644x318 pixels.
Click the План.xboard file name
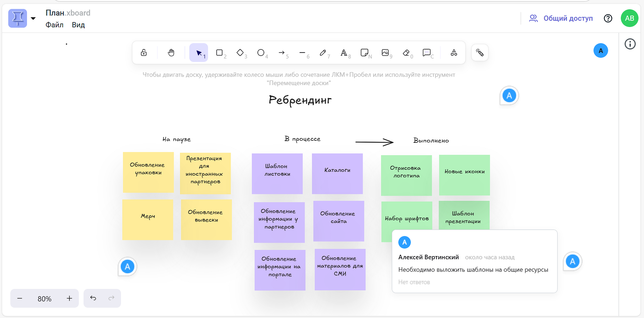(68, 13)
